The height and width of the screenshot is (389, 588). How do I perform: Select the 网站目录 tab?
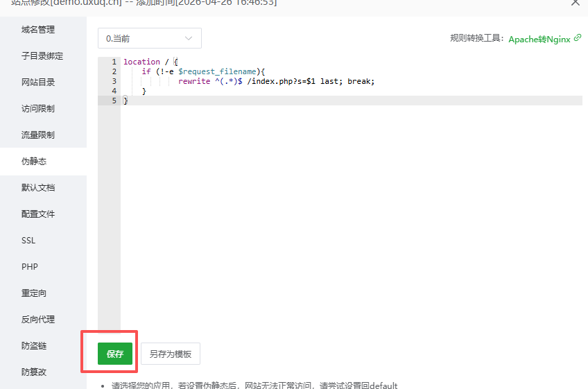(38, 83)
